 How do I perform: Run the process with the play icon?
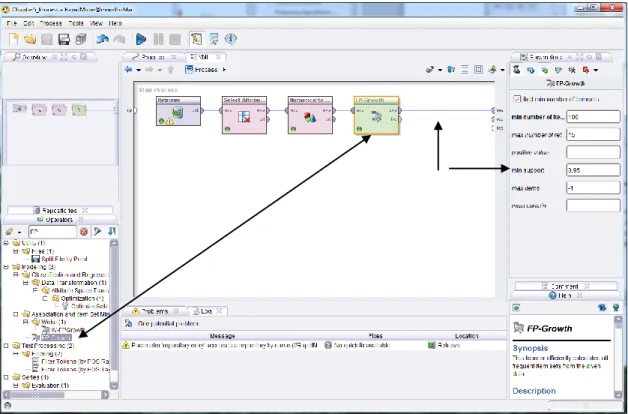pos(141,39)
